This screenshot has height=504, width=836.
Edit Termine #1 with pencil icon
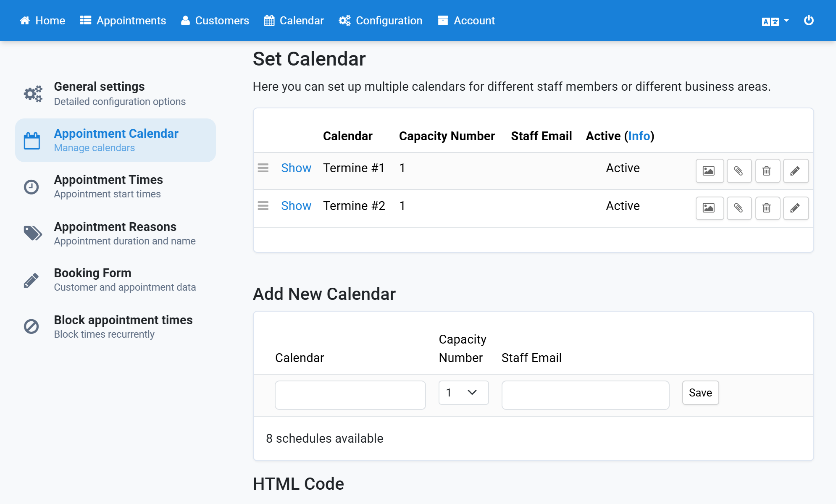point(796,171)
